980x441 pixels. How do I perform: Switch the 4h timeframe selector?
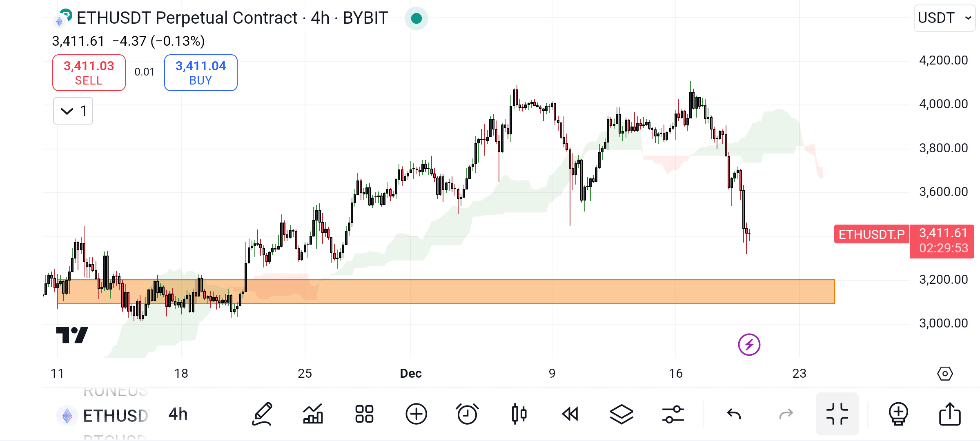pyautogui.click(x=178, y=414)
